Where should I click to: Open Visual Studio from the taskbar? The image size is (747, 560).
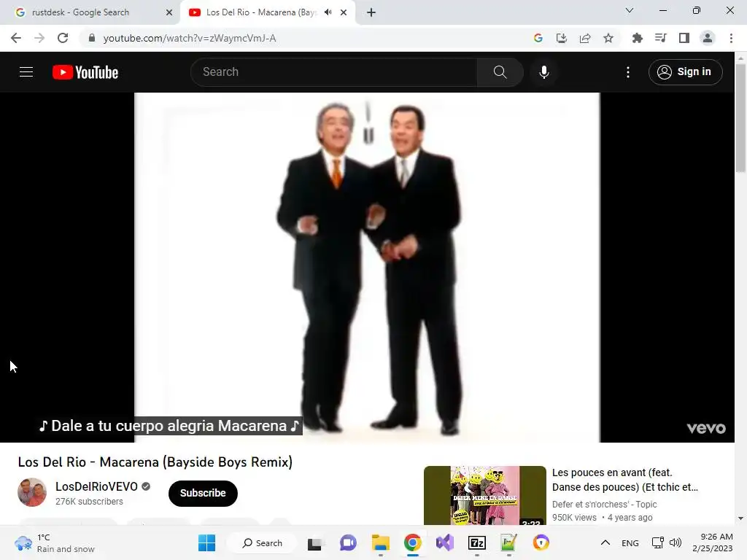(445, 542)
